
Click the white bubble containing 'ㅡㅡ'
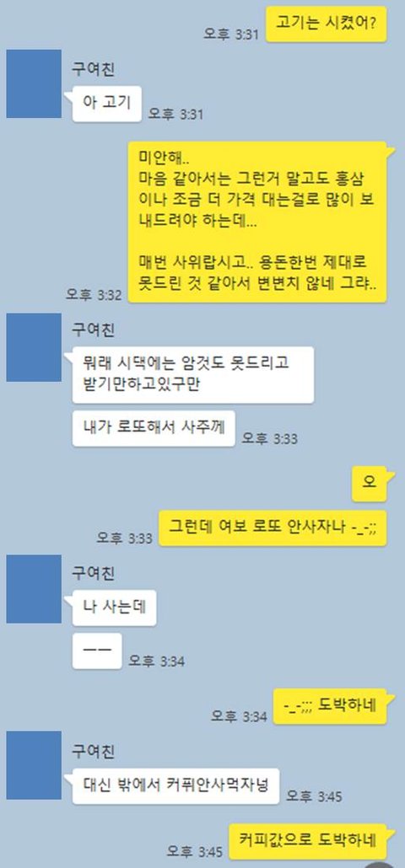97,651
